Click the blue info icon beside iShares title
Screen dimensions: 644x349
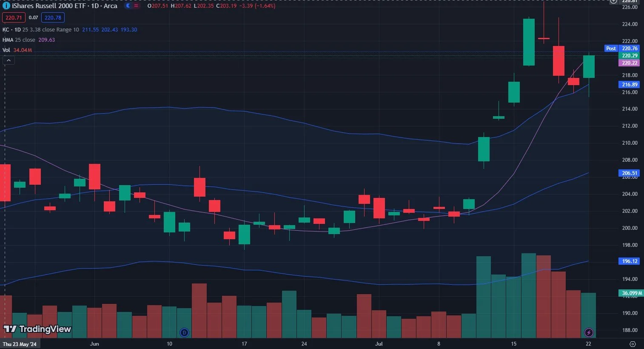(x=6, y=6)
